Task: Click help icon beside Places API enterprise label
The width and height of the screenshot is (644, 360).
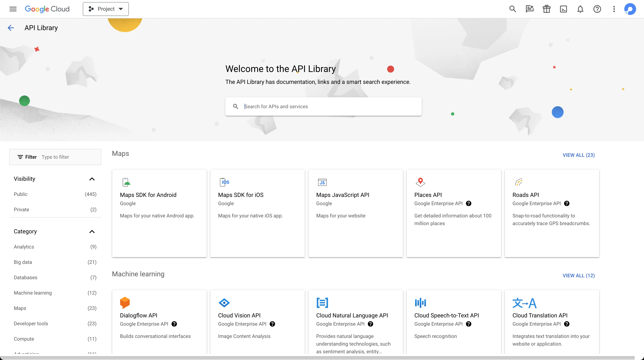Action: 469,204
